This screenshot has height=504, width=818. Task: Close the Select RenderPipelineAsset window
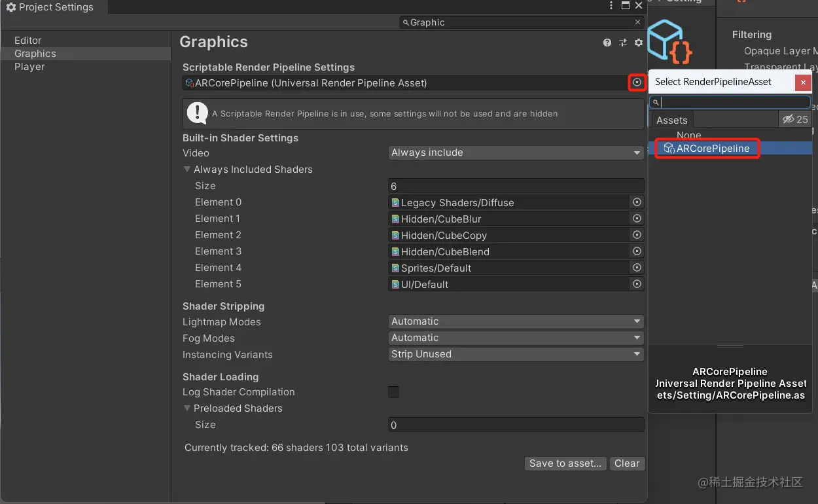pos(803,82)
